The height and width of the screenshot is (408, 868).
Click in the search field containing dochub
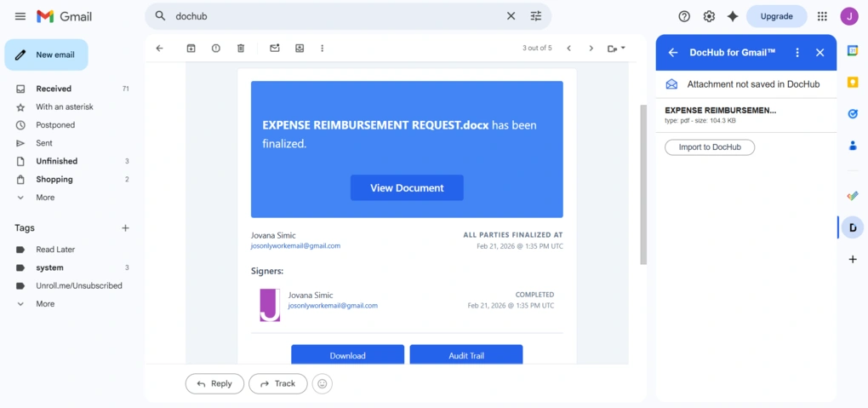click(338, 16)
